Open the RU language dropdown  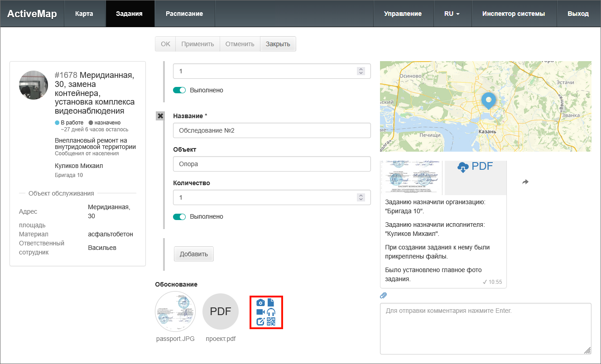(452, 14)
